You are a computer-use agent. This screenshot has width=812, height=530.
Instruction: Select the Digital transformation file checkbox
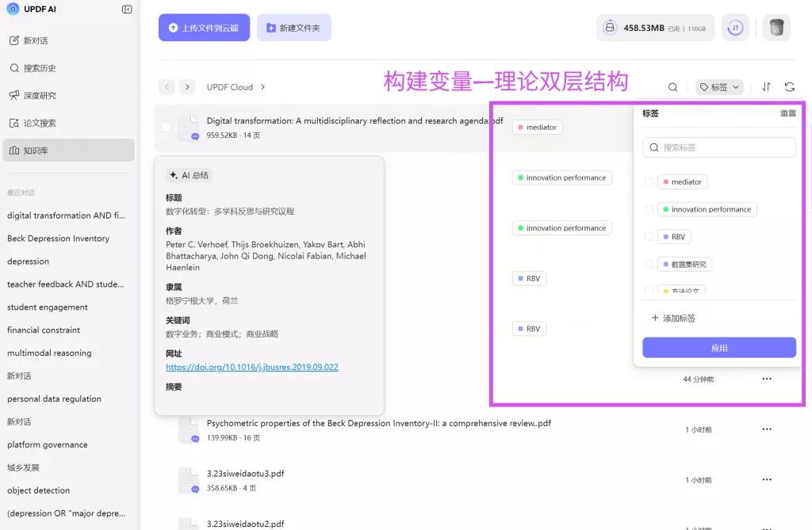pyautogui.click(x=166, y=127)
